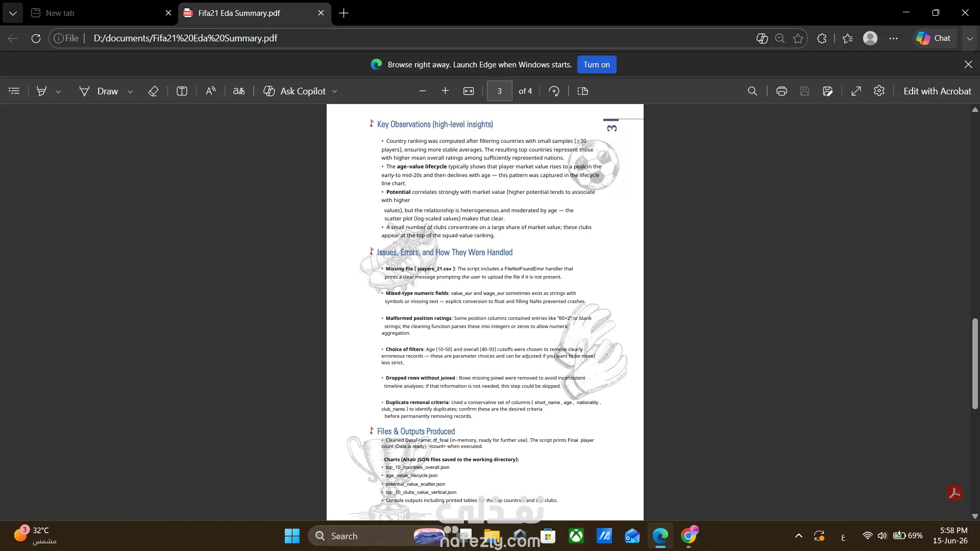Click Ask Copilot in PDF toolbar
Screen dimensions: 980x551
pyautogui.click(x=295, y=91)
